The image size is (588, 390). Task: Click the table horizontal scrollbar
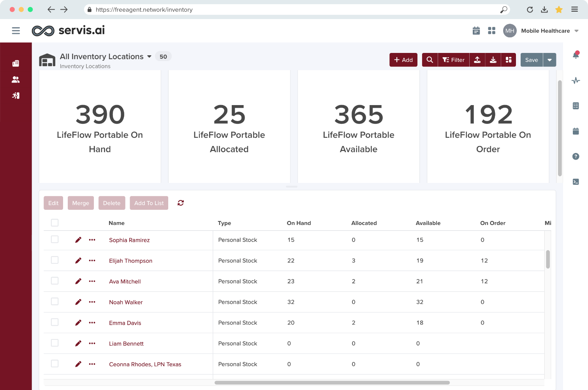(332, 383)
